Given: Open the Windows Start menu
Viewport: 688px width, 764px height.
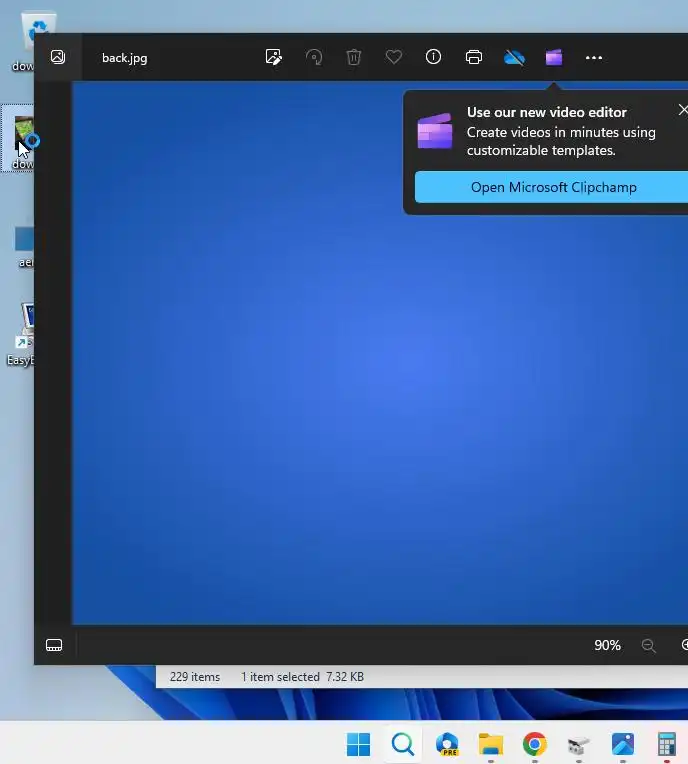Looking at the screenshot, I should click(359, 745).
